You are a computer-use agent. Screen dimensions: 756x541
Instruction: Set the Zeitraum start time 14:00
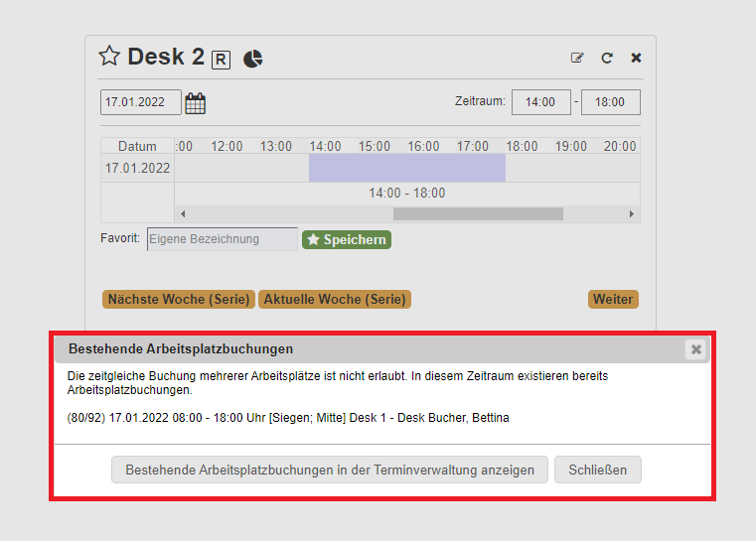pos(541,102)
